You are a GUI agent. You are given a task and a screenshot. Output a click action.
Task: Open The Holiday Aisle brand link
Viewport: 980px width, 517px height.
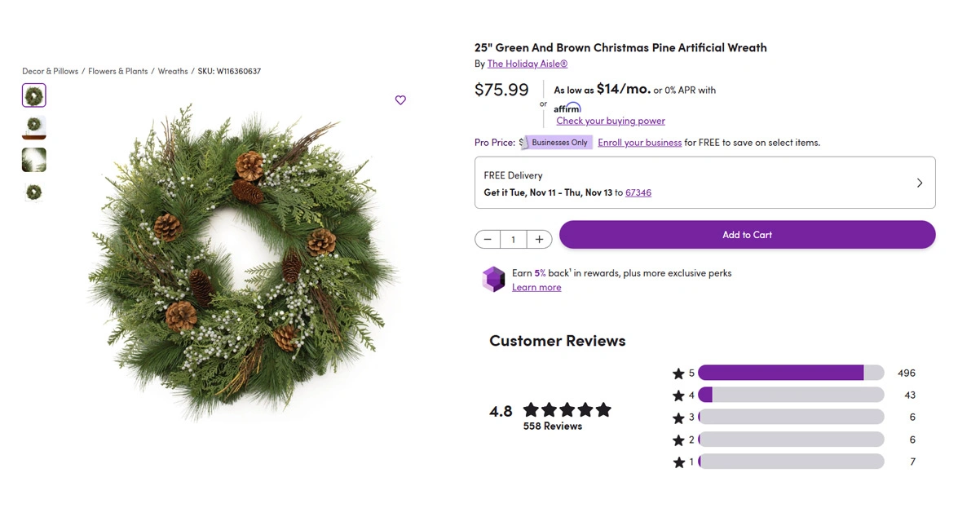pos(527,64)
